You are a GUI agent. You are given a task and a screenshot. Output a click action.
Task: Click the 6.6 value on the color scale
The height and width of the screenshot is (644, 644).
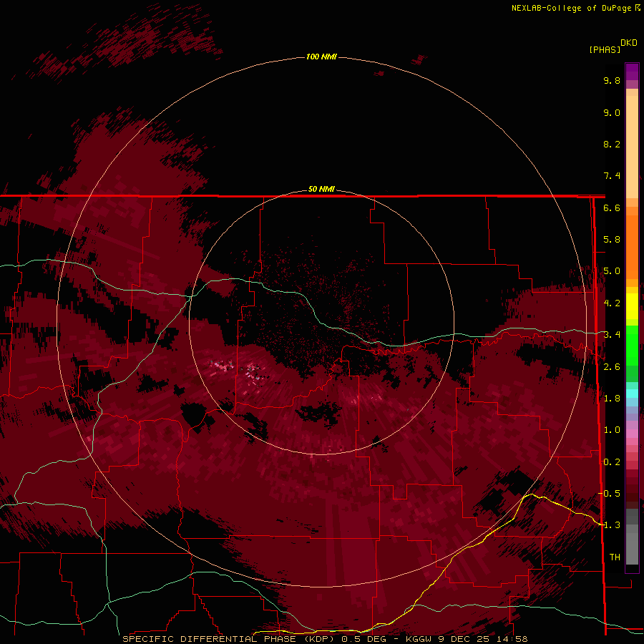click(612, 208)
